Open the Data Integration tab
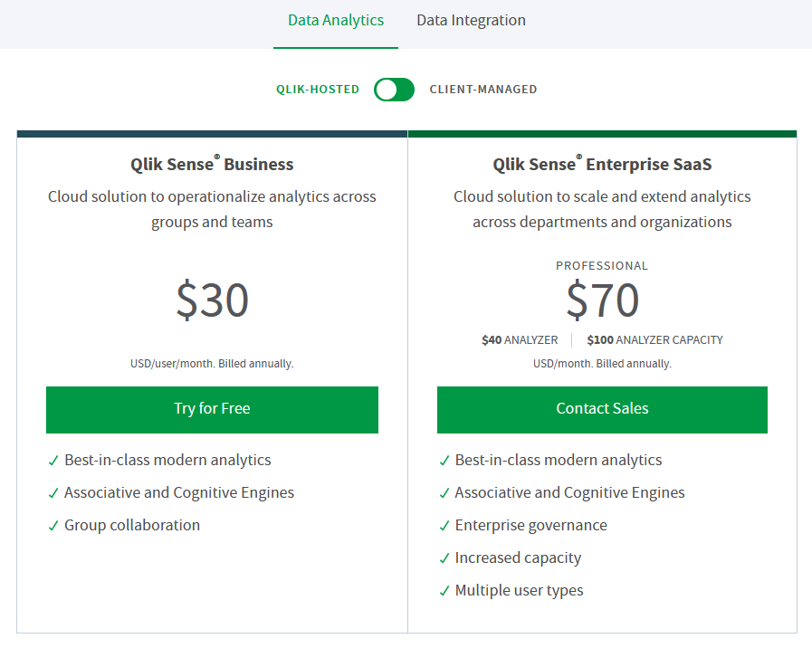Image resolution: width=812 pixels, height=648 pixels. point(471,21)
